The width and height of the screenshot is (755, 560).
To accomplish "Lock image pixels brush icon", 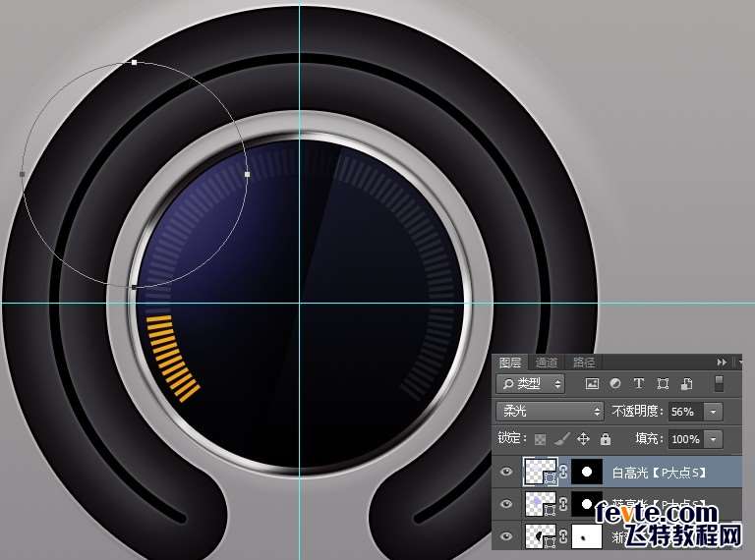I will [x=561, y=439].
